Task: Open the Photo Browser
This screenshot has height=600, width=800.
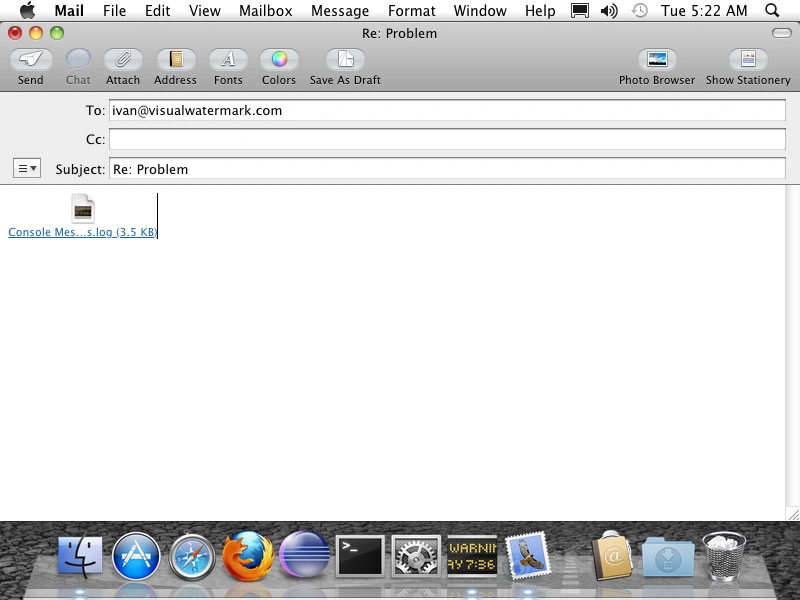Action: pos(656,60)
